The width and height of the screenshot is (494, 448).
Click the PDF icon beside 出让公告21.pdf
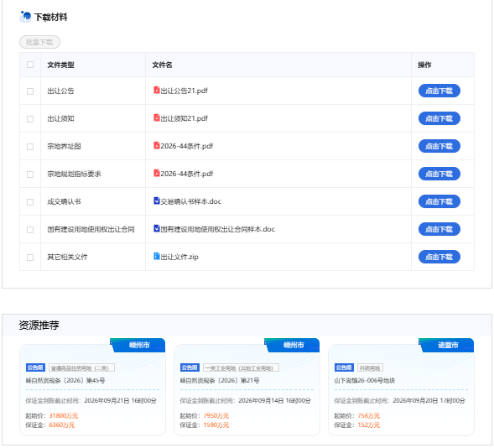point(157,90)
